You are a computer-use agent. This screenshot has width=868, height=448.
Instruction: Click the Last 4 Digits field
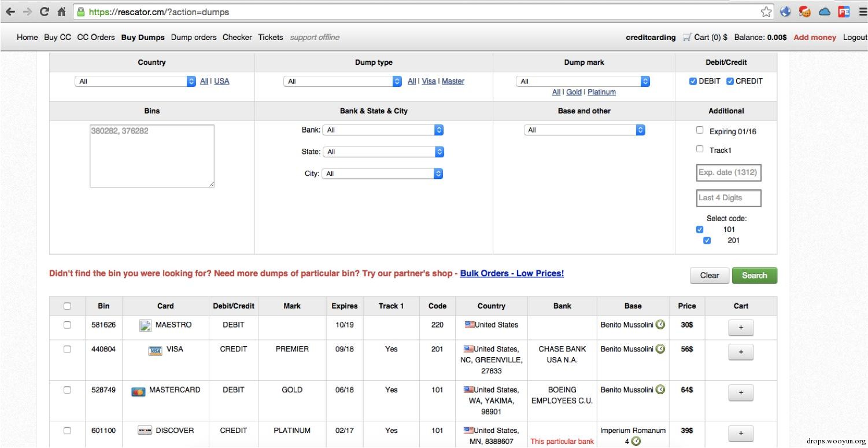click(729, 198)
